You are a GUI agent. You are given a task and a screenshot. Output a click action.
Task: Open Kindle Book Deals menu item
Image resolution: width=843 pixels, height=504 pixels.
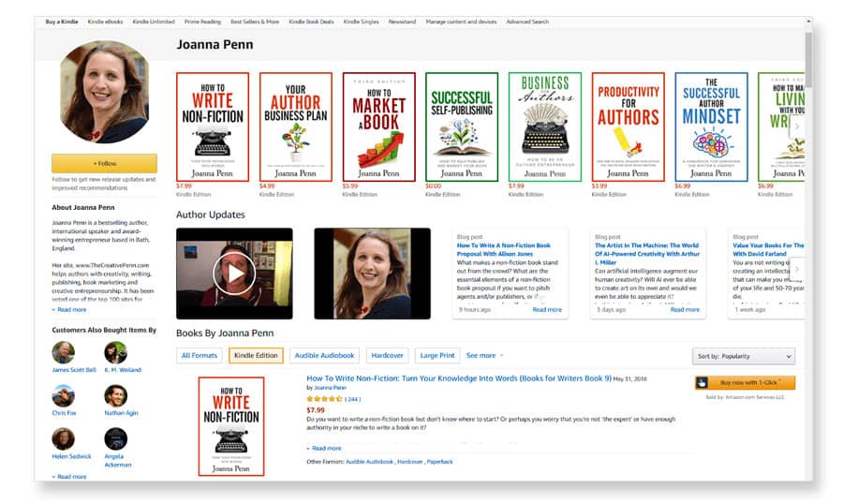coord(311,22)
